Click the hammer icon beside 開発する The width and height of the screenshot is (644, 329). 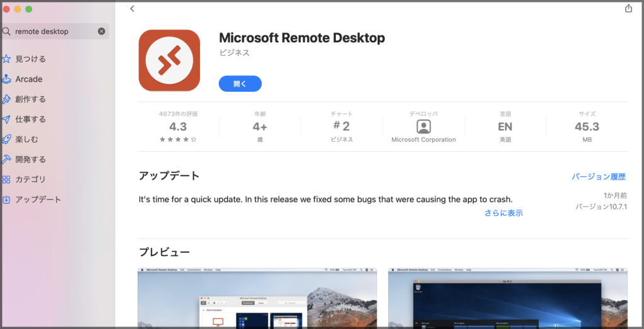6,159
